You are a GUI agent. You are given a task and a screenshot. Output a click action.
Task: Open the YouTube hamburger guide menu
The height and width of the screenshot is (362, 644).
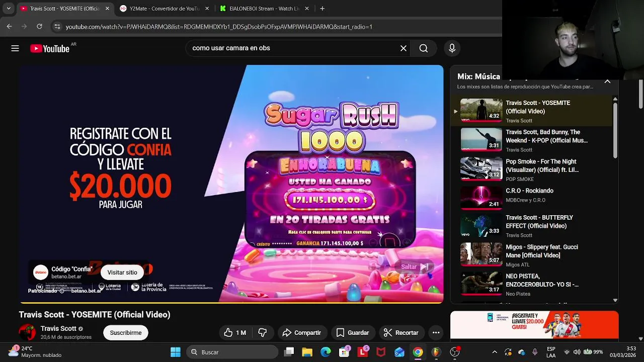(x=15, y=48)
